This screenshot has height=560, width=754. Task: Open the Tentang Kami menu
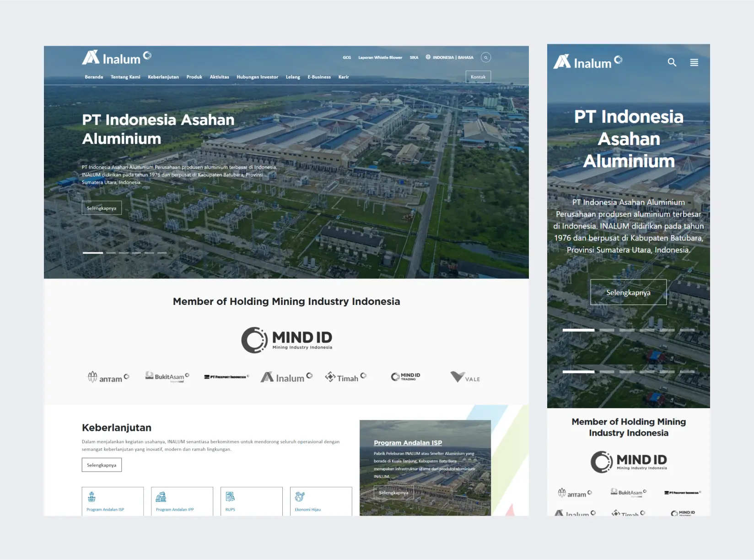(x=125, y=77)
